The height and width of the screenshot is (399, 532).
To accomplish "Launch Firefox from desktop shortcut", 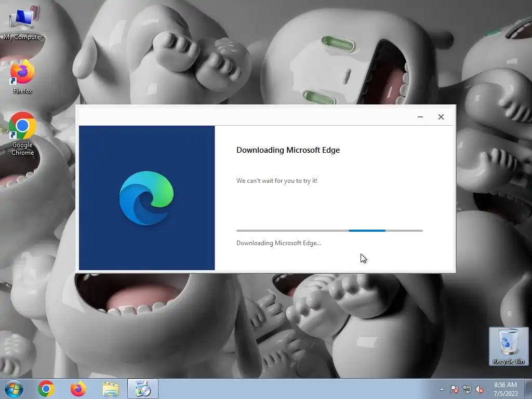I will pyautogui.click(x=22, y=77).
